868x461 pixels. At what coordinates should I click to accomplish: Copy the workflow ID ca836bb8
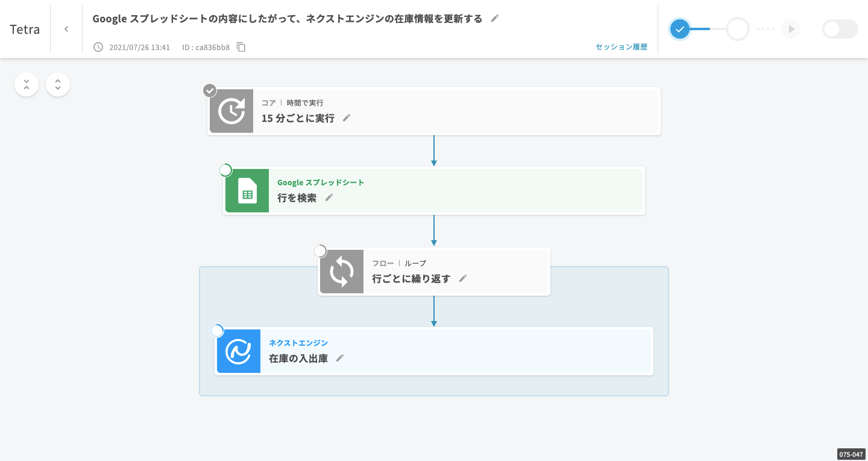[x=241, y=47]
